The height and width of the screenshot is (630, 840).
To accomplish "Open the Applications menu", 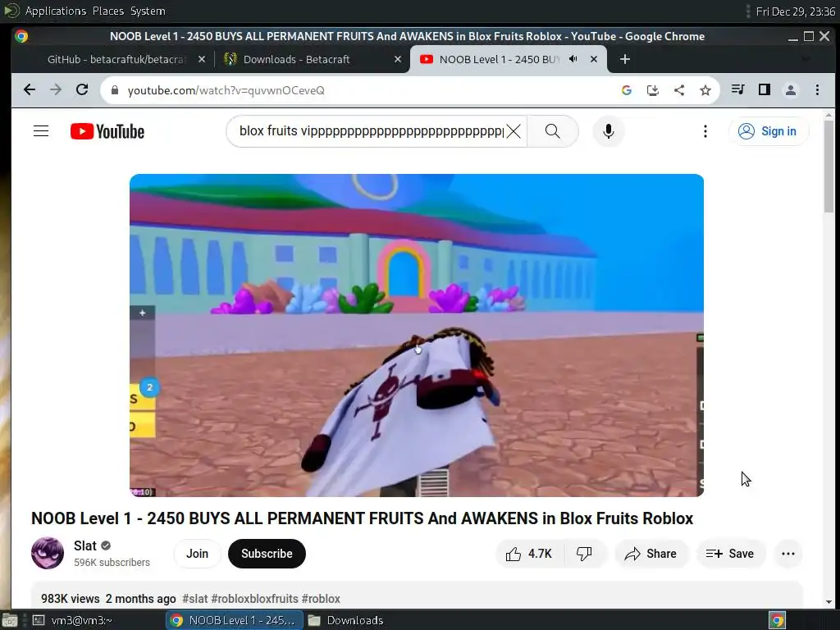I will [x=55, y=11].
